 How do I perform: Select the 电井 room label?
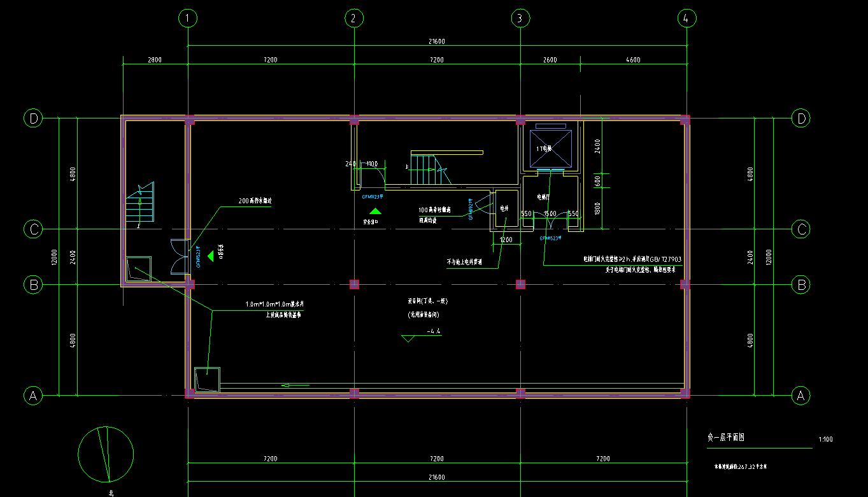pyautogui.click(x=504, y=208)
